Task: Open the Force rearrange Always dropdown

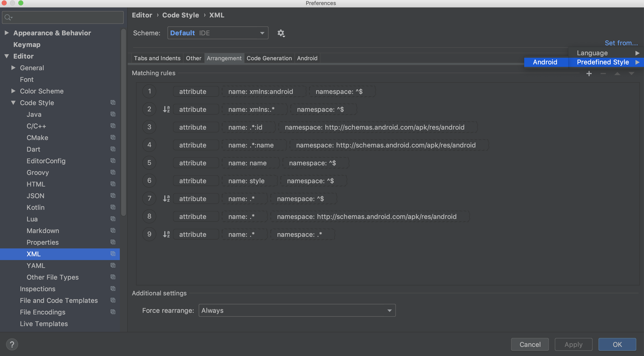Action: point(297,310)
